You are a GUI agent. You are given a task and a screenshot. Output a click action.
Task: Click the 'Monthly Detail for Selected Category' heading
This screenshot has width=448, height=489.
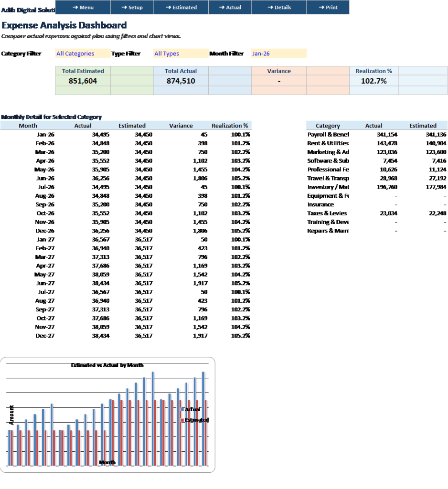pyautogui.click(x=52, y=117)
